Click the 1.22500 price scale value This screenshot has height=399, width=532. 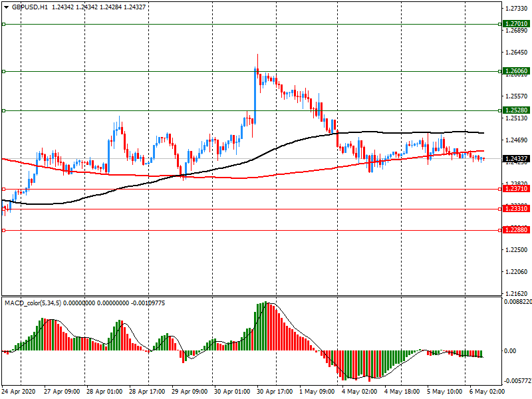click(517, 250)
